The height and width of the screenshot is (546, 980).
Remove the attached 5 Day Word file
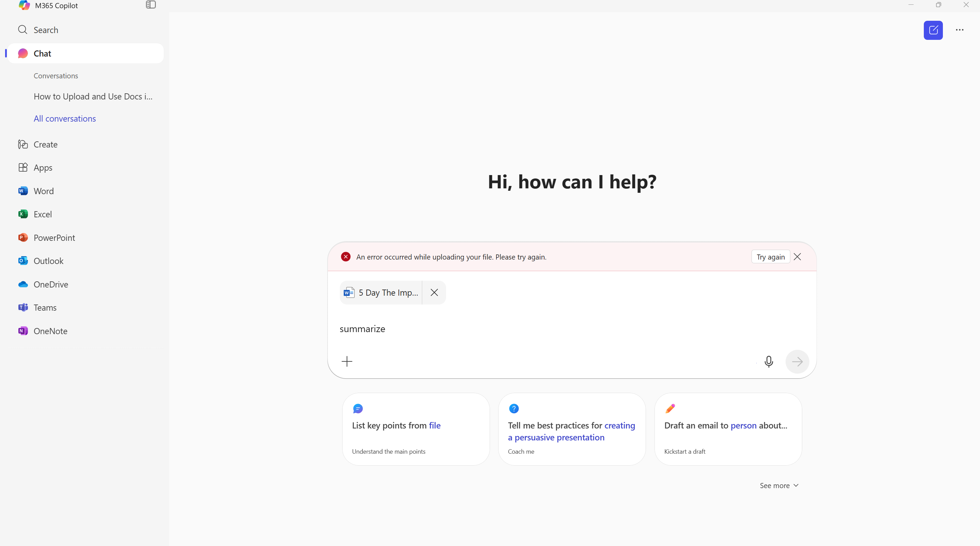pos(434,292)
